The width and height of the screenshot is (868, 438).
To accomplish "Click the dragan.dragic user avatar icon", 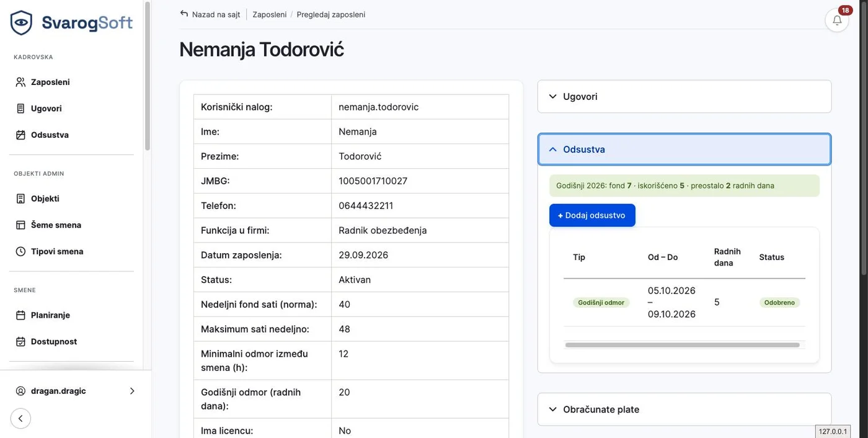I will (20, 391).
